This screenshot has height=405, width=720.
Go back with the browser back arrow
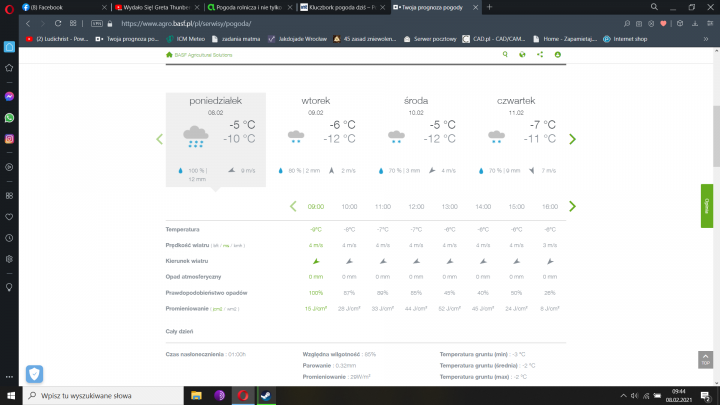point(28,23)
